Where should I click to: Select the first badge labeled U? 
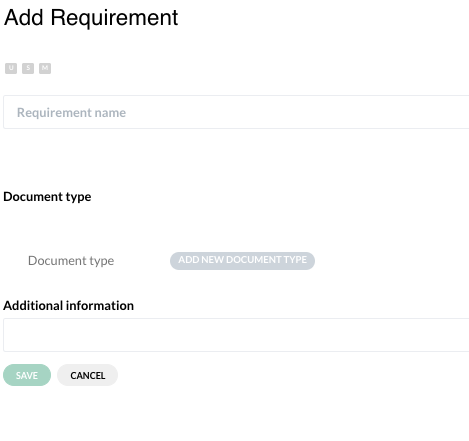(11, 68)
